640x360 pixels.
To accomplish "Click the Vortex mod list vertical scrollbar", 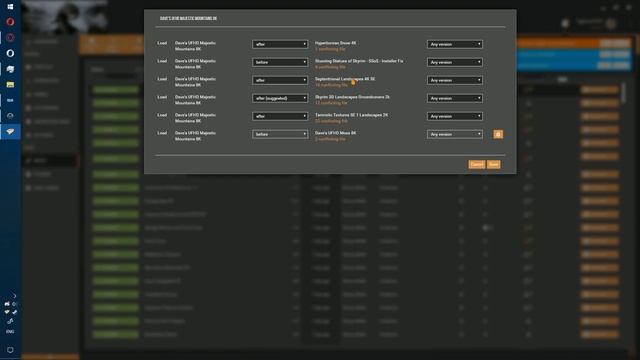I will [x=623, y=92].
